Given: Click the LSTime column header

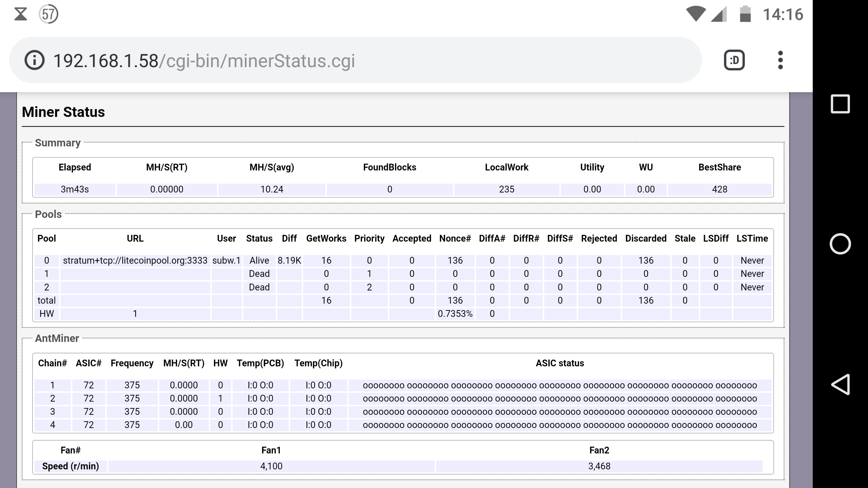Looking at the screenshot, I should (752, 238).
